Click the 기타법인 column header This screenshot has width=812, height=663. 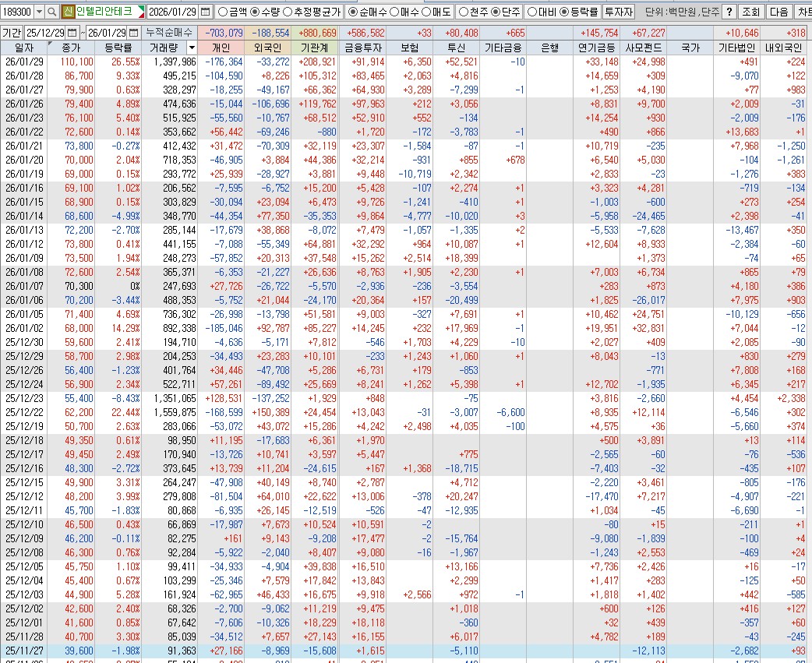736,48
